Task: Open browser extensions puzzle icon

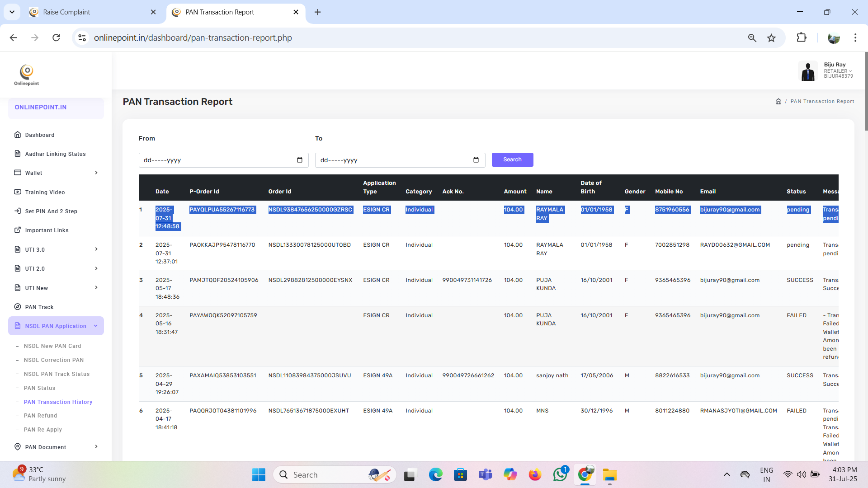Action: coord(801,38)
